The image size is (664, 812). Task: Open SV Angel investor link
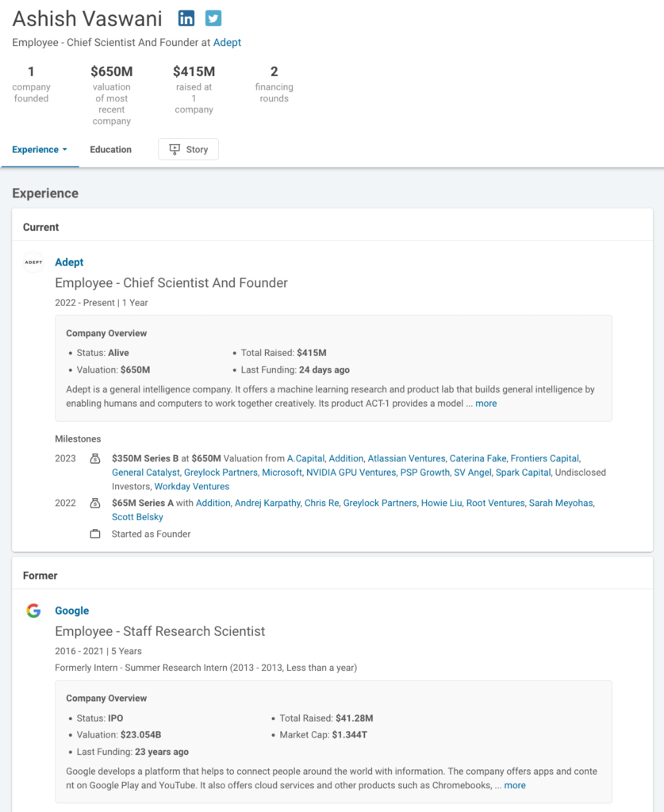tap(473, 473)
